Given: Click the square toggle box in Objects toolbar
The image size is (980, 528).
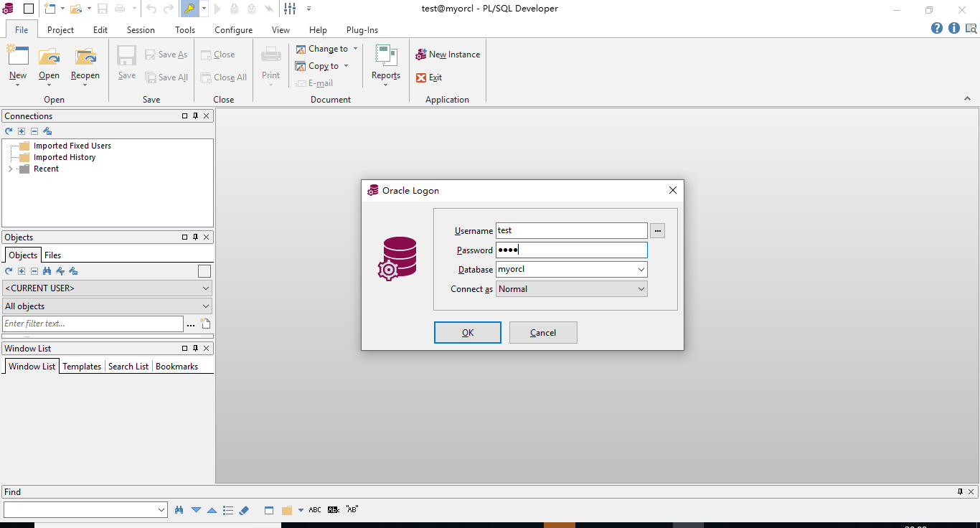Looking at the screenshot, I should tap(204, 271).
